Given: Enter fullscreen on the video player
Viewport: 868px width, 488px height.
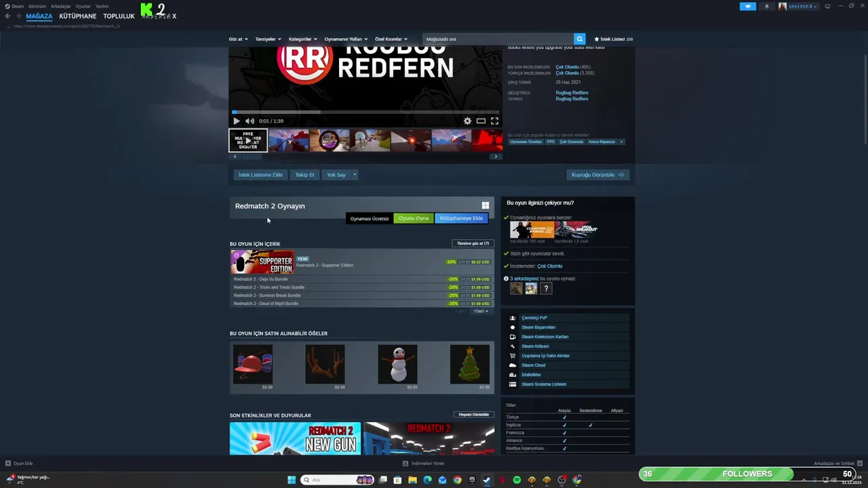Looking at the screenshot, I should click(494, 121).
